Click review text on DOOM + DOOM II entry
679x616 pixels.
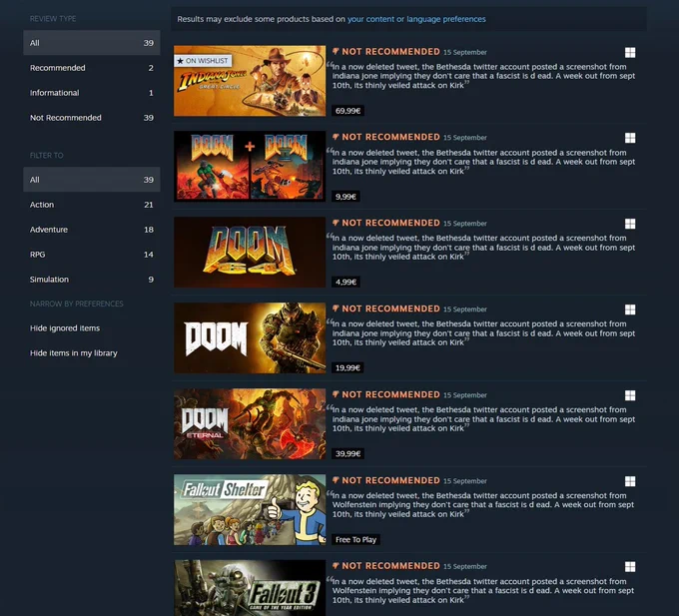[x=483, y=162]
